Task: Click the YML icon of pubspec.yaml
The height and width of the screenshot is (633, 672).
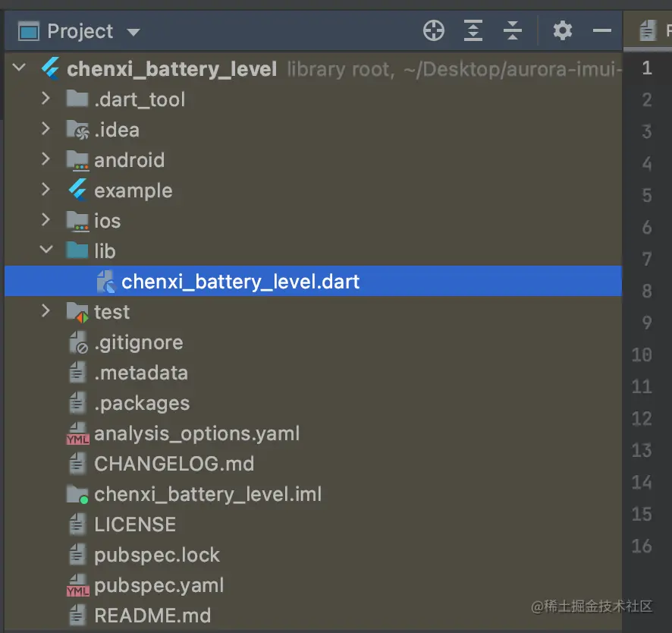Action: [78, 585]
